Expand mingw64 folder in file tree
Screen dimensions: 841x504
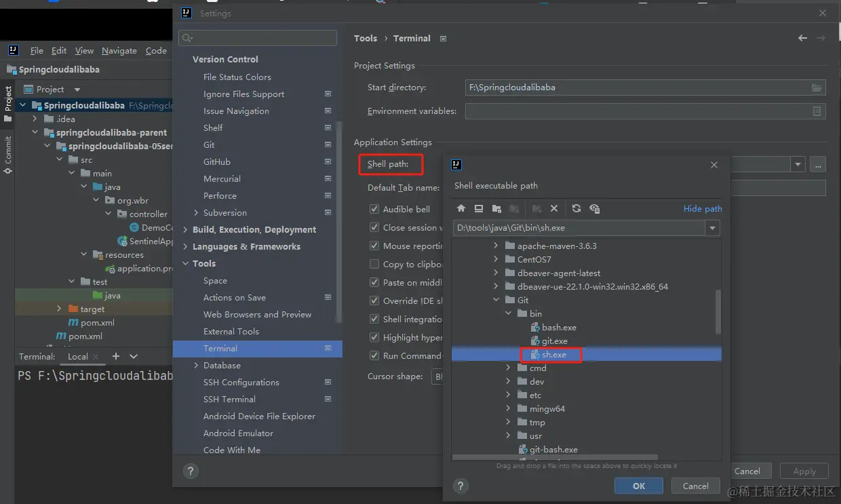[x=508, y=408]
